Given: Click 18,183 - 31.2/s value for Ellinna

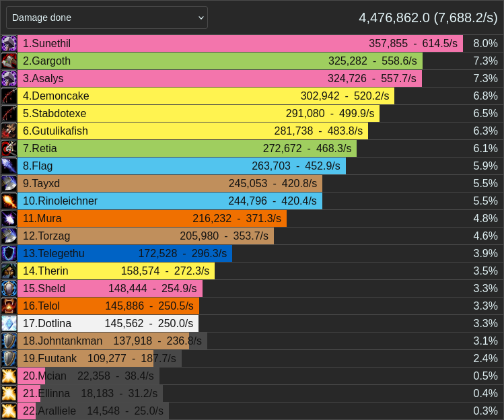Looking at the screenshot, I should pyautogui.click(x=119, y=393).
